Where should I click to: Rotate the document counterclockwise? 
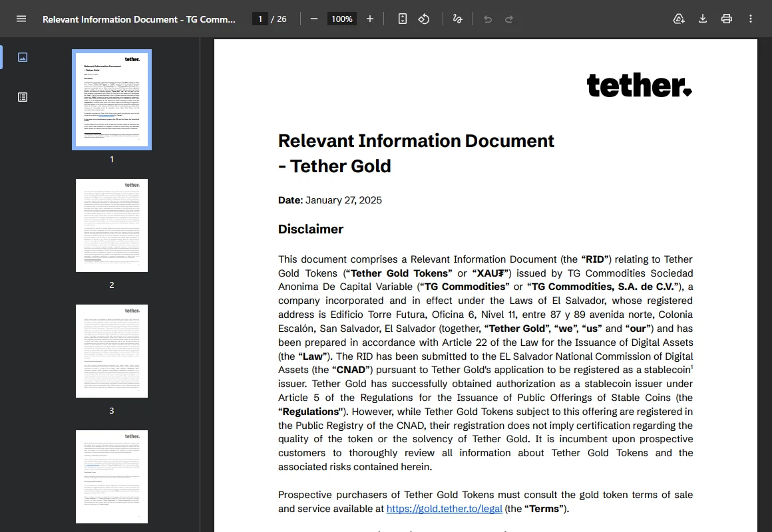pos(424,19)
